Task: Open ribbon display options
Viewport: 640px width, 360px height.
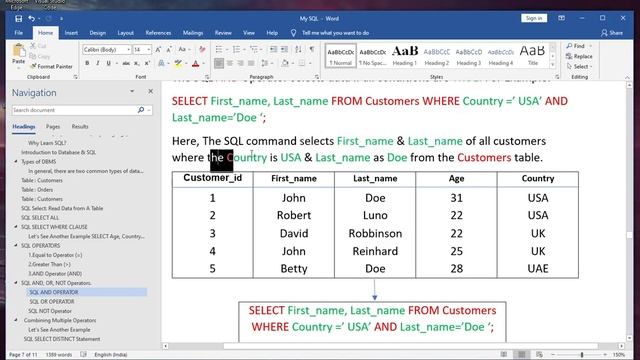Action: click(x=562, y=18)
